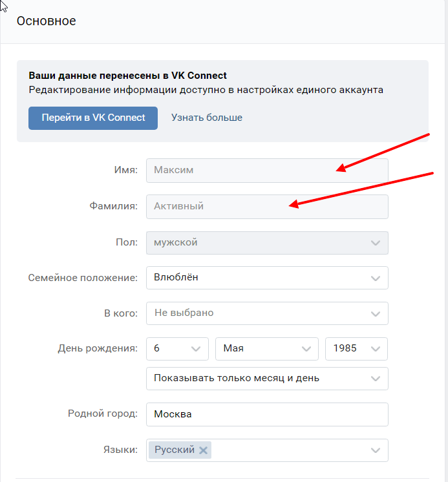Image resolution: width=448 pixels, height=482 pixels.
Task: Open the Мая month dropdown
Action: tap(267, 349)
